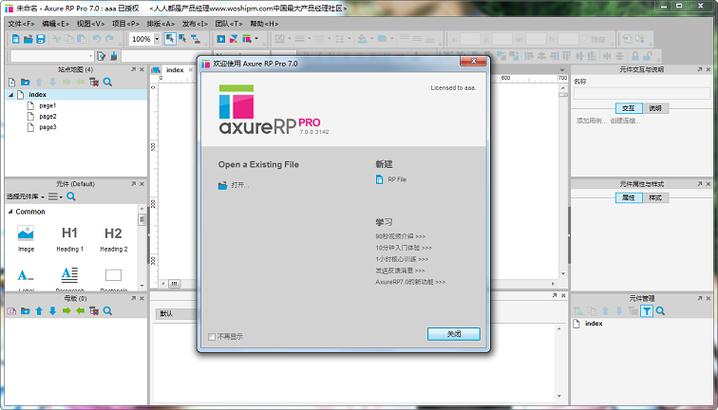This screenshot has height=410, width=718.
Task: Check the 不再显示 checkbox in welcome dialog
Action: coord(212,337)
